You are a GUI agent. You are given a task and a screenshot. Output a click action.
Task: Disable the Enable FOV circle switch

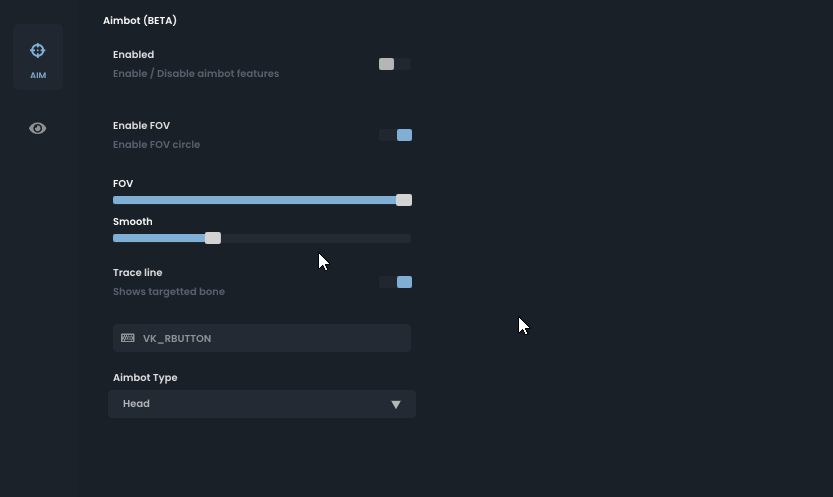pos(395,135)
